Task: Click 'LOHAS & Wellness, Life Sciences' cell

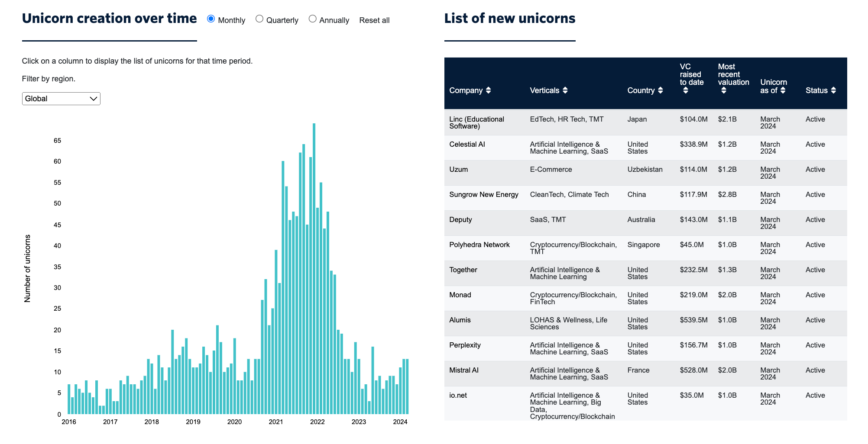Action: coord(568,324)
